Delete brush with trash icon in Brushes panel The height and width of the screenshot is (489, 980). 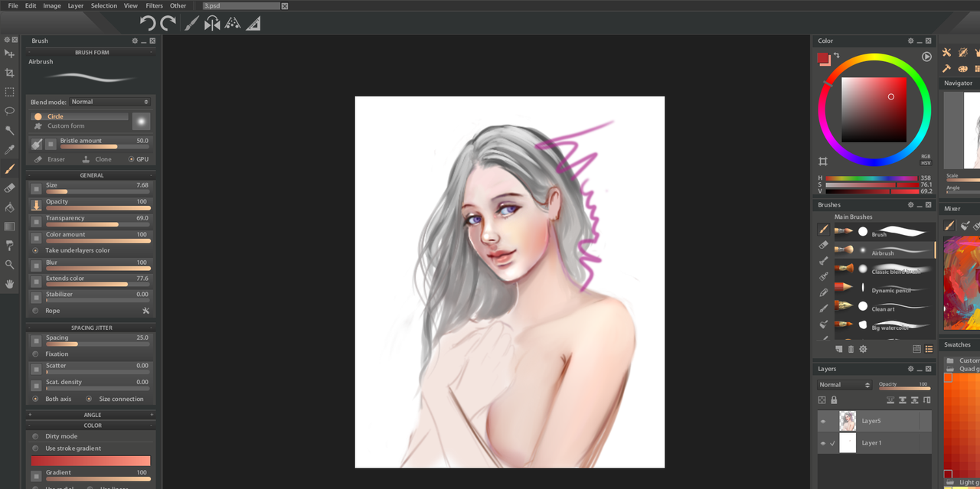click(x=851, y=349)
